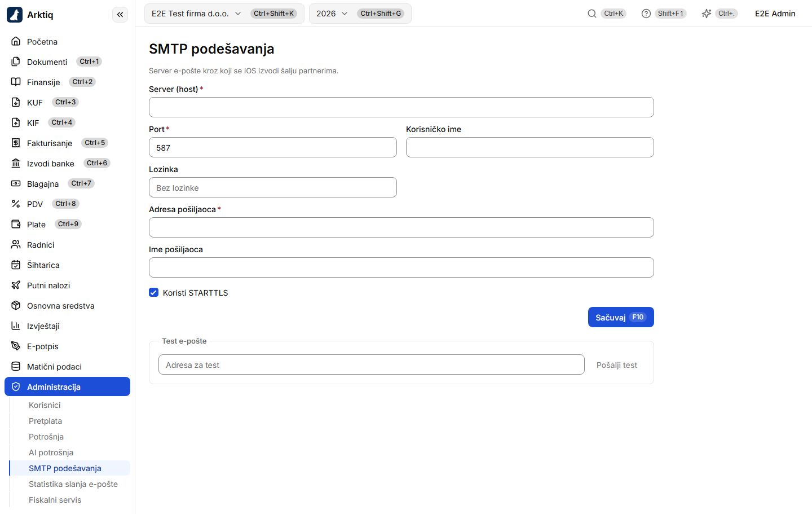
Task: Open search with the magnifier icon
Action: point(592,14)
